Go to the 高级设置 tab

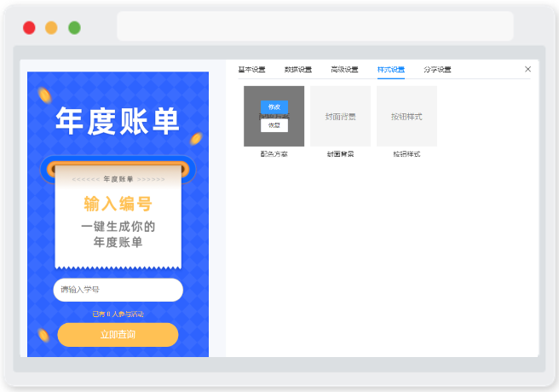(x=344, y=70)
